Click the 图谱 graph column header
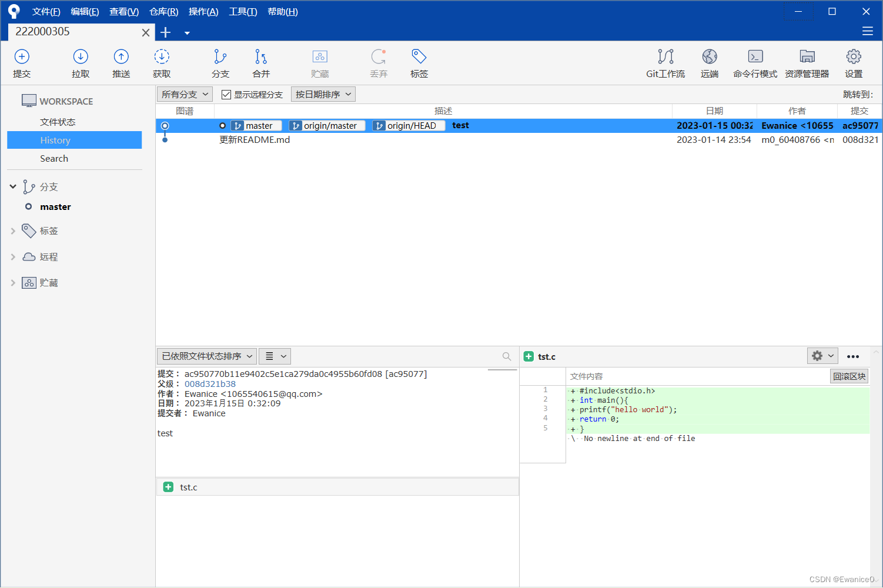Viewport: 883px width, 588px height. 185,111
